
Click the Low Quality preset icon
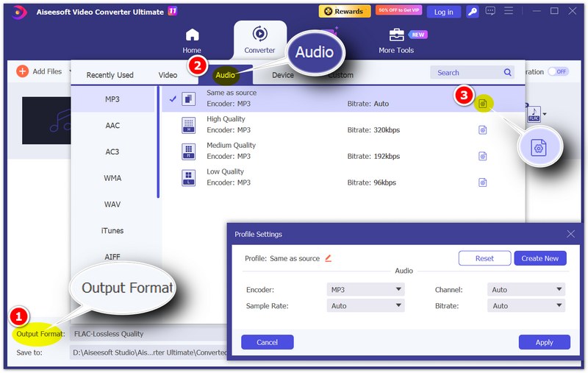coord(188,177)
